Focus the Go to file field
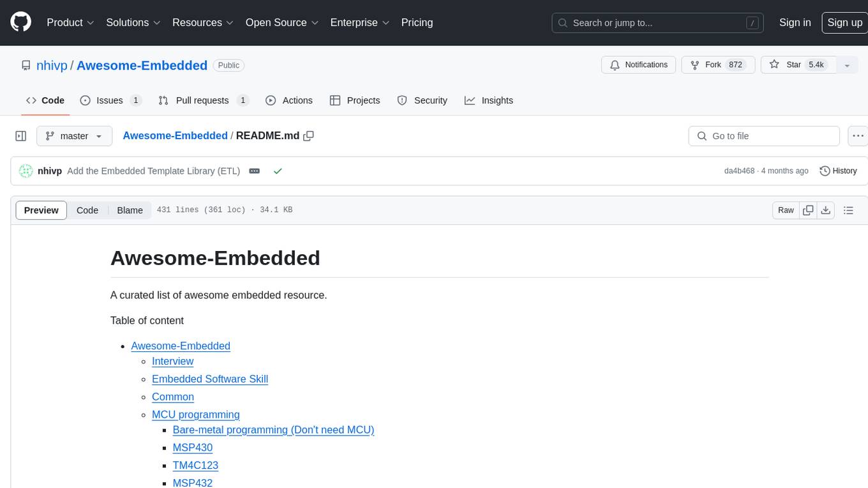The image size is (868, 488). [x=764, y=136]
